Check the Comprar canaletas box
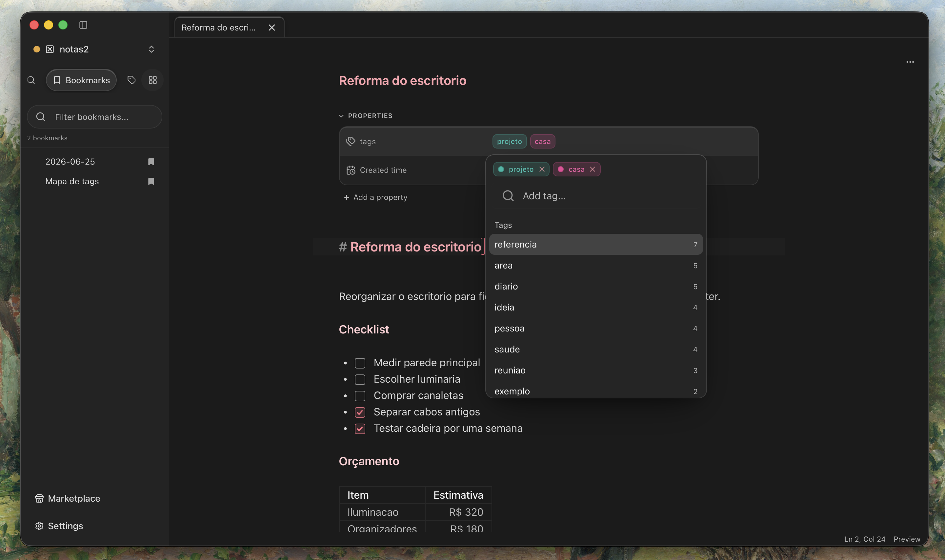The height and width of the screenshot is (560, 945). (360, 396)
